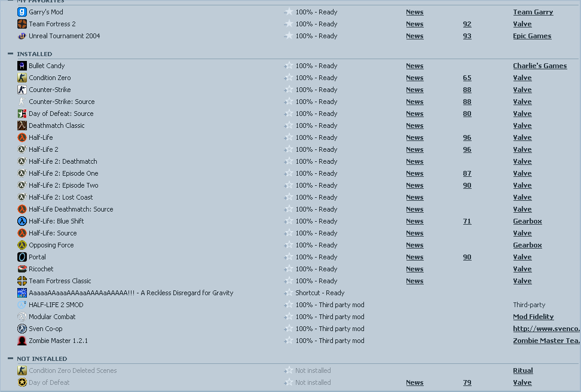Select Sven Co-op in the games list
The height and width of the screenshot is (392, 581).
(x=45, y=329)
